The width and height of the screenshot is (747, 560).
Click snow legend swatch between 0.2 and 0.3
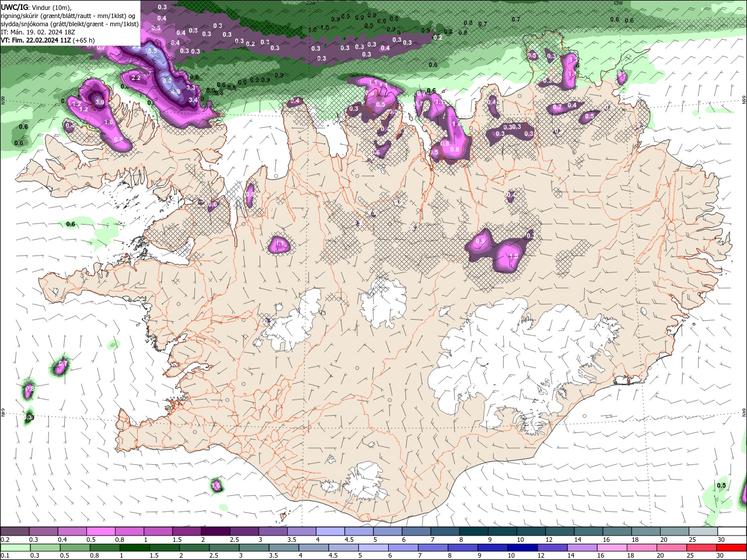coord(15,531)
